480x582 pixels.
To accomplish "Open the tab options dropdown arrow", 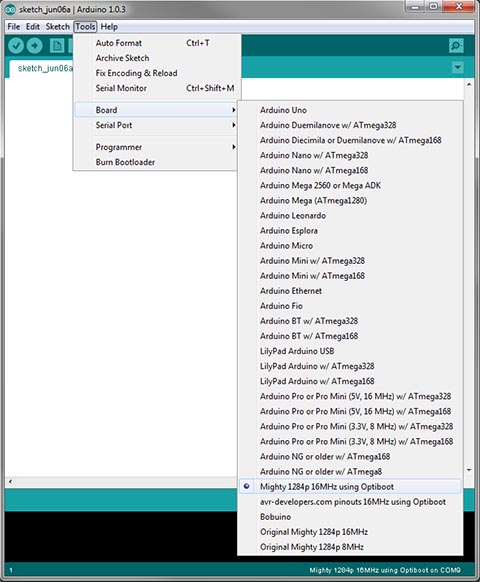I will pyautogui.click(x=458, y=68).
